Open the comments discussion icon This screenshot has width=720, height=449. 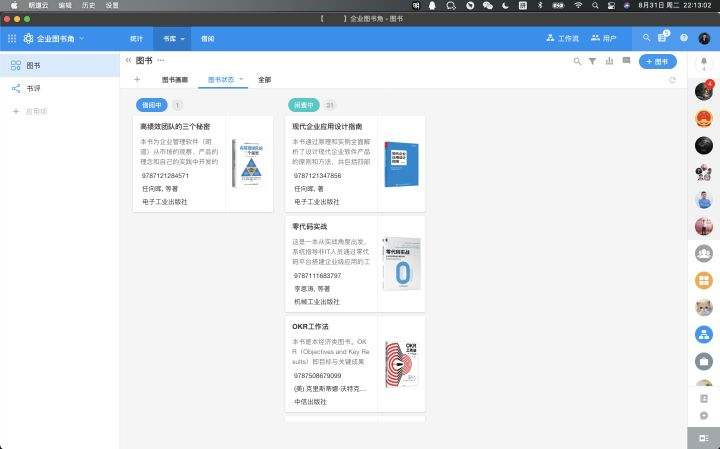[626, 61]
